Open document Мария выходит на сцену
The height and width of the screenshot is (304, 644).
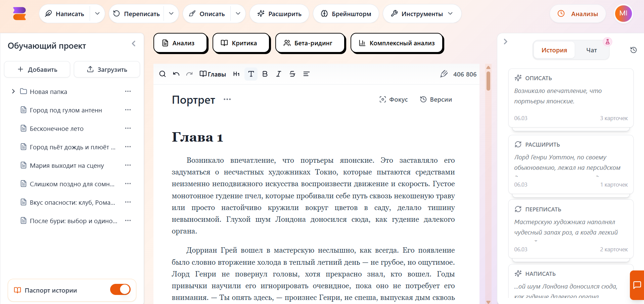tap(67, 165)
